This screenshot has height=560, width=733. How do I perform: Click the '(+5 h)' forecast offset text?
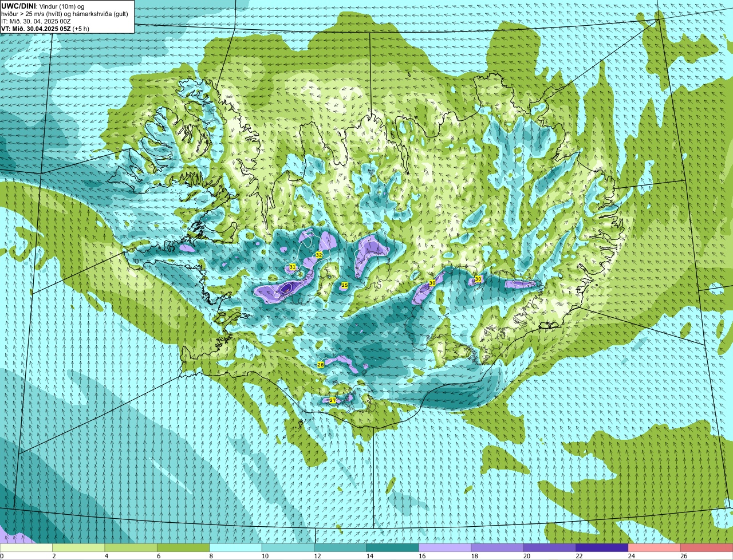pos(81,29)
